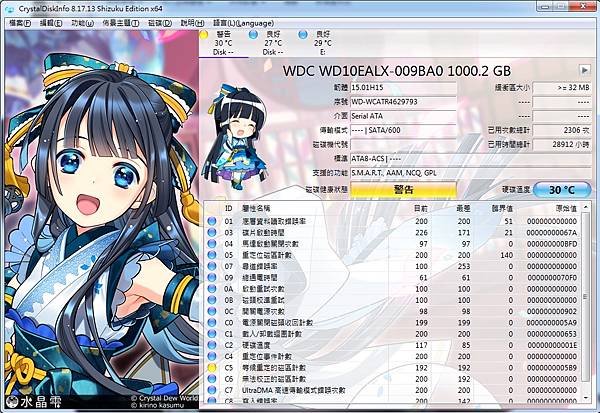Image resolution: width=600 pixels, height=413 pixels.
Task: Click the transfer mode field SATA/600
Action: pos(403,130)
